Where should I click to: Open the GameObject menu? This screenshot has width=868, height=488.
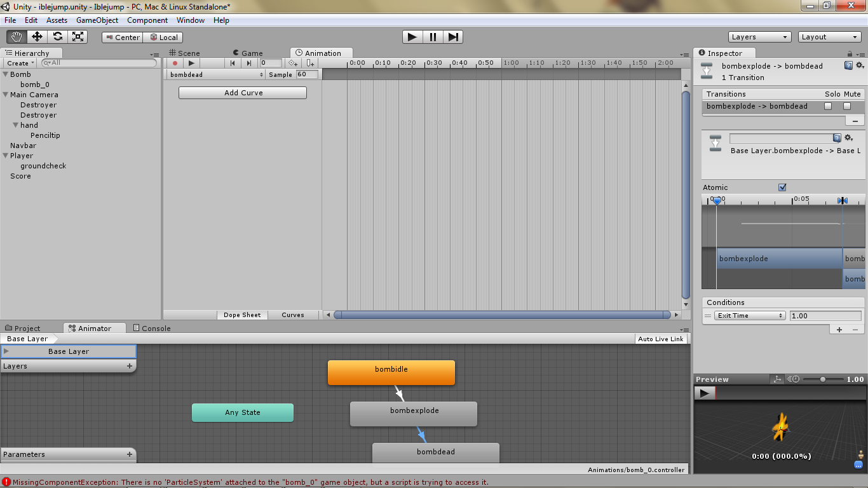pyautogui.click(x=97, y=20)
